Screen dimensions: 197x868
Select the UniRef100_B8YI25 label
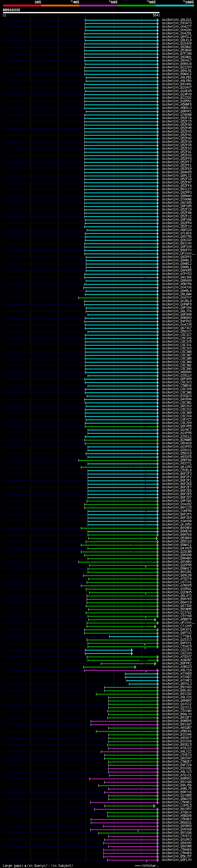176,508
